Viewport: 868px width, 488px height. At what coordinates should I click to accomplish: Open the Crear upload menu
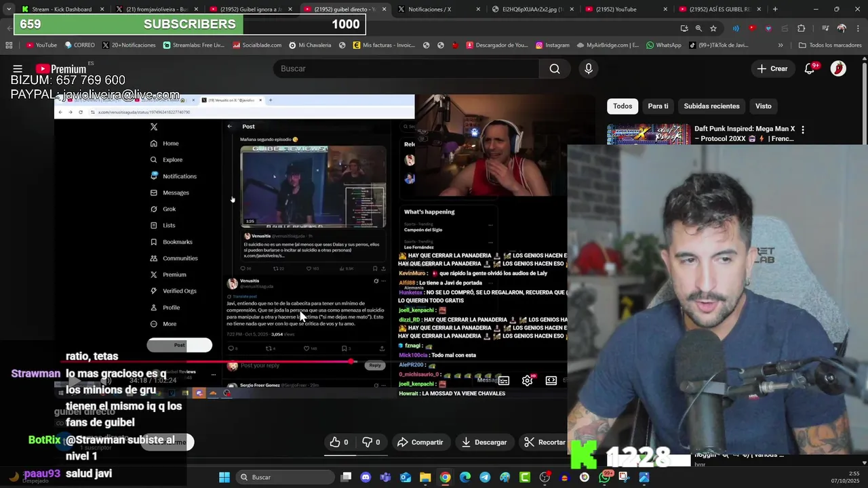tap(772, 68)
